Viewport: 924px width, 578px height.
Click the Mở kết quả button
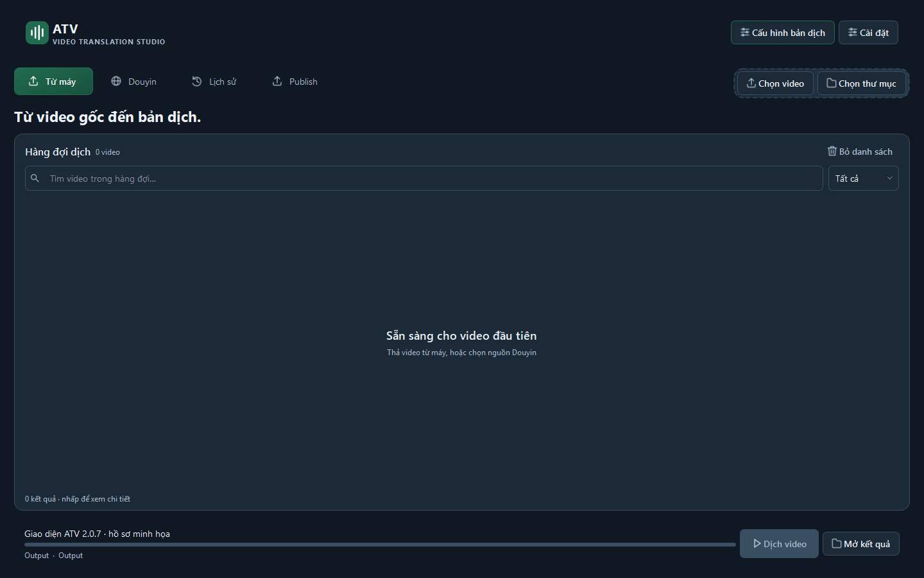pos(861,543)
